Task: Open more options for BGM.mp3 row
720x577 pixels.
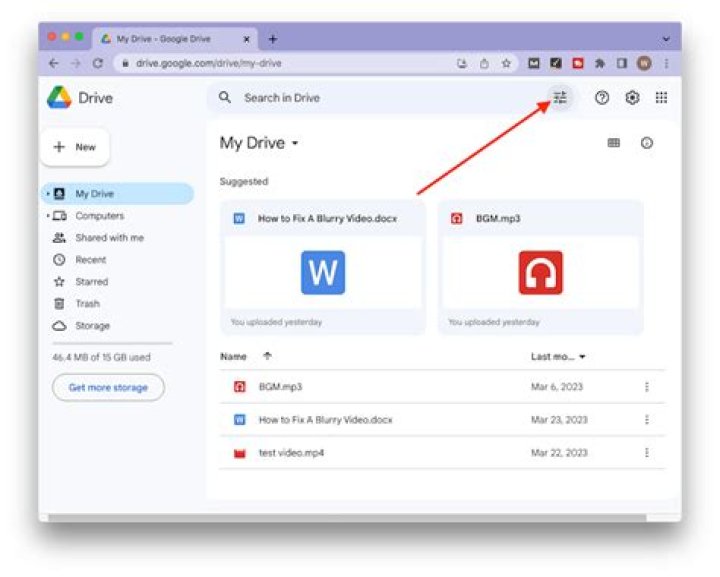Action: click(647, 387)
